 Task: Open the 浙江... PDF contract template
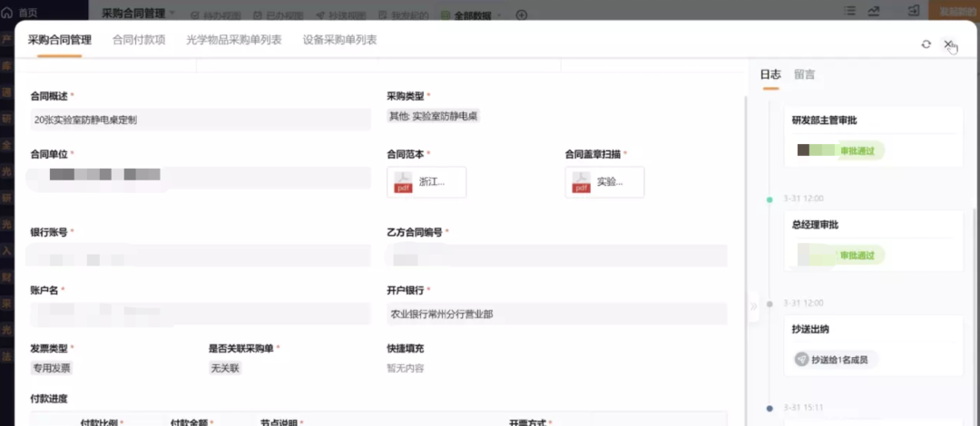pyautogui.click(x=426, y=182)
